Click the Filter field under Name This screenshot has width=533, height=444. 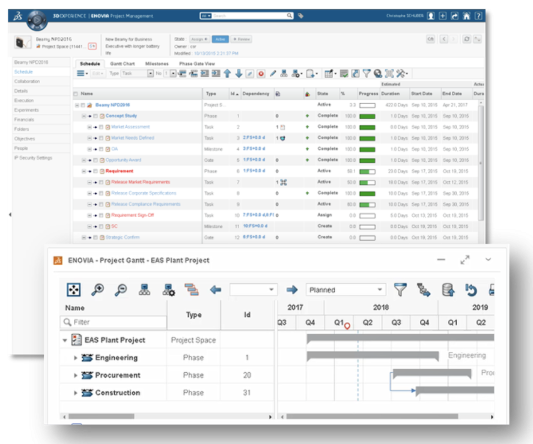[114, 322]
